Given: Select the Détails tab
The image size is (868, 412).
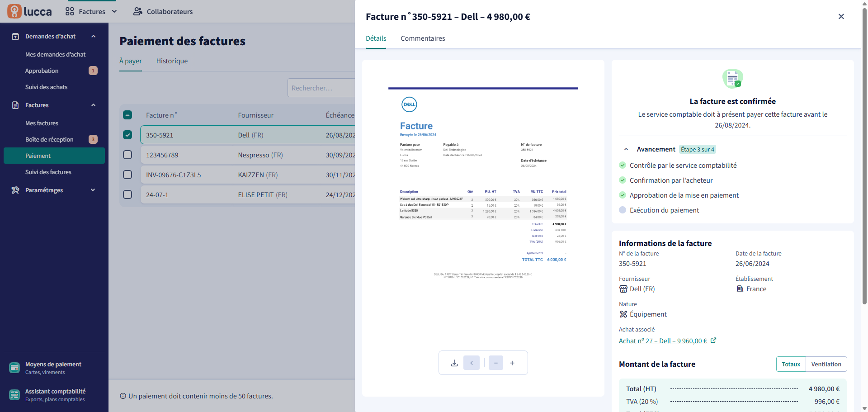Looking at the screenshot, I should click(x=376, y=38).
